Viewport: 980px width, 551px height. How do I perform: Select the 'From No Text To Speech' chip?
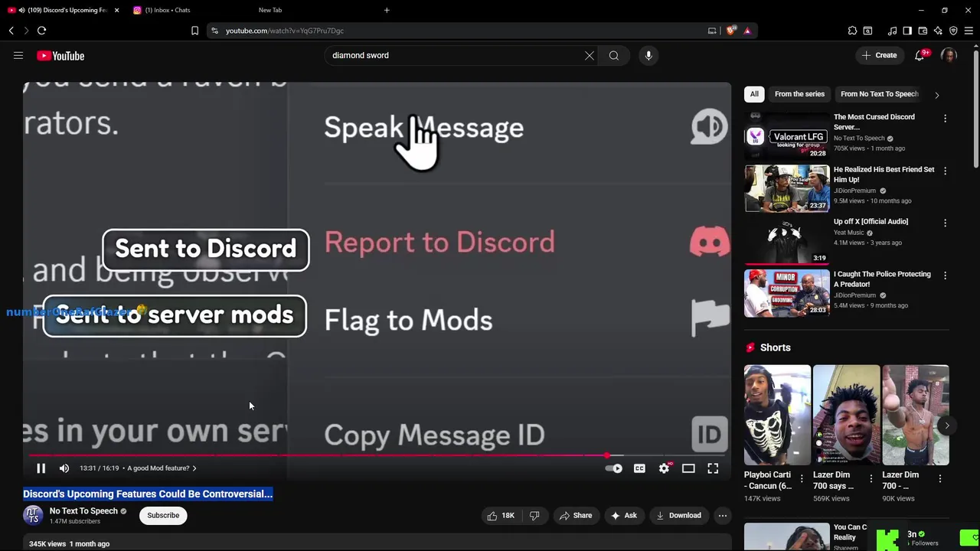tap(879, 94)
